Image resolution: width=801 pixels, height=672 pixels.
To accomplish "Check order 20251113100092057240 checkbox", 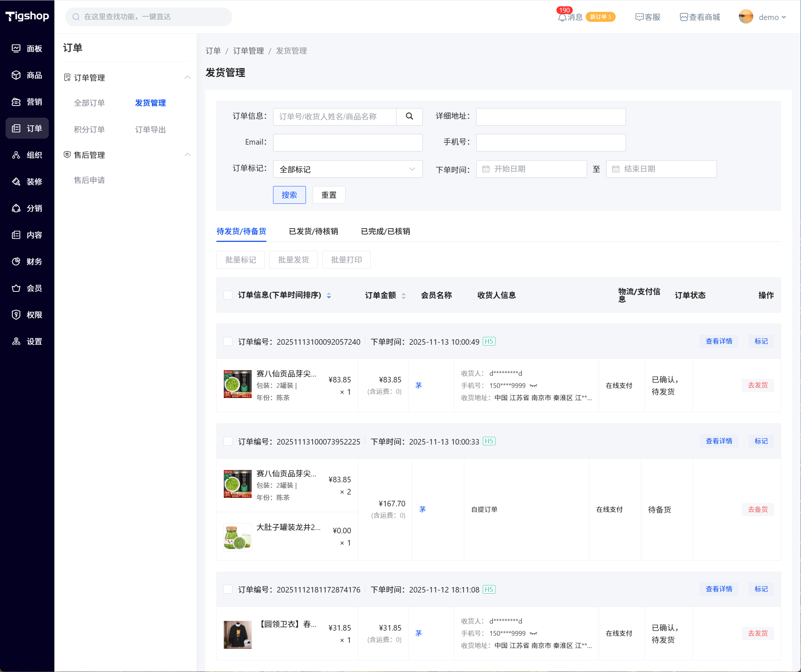I will 228,341.
